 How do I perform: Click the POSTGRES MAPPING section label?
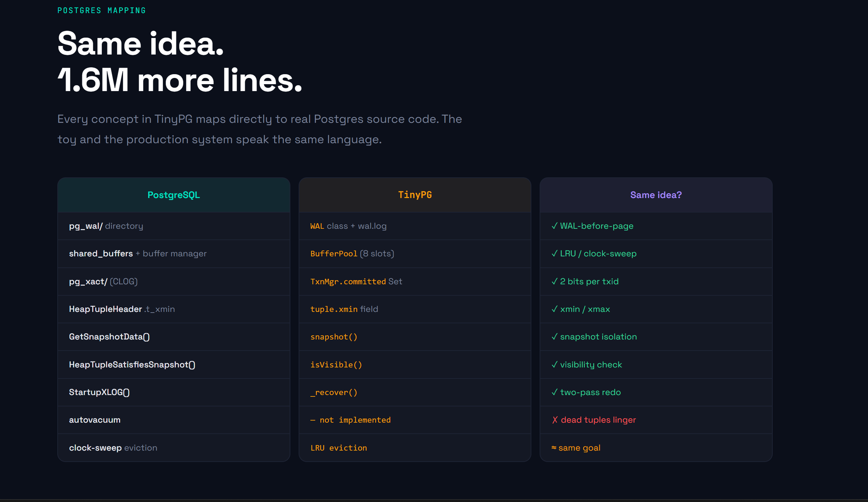(x=102, y=10)
